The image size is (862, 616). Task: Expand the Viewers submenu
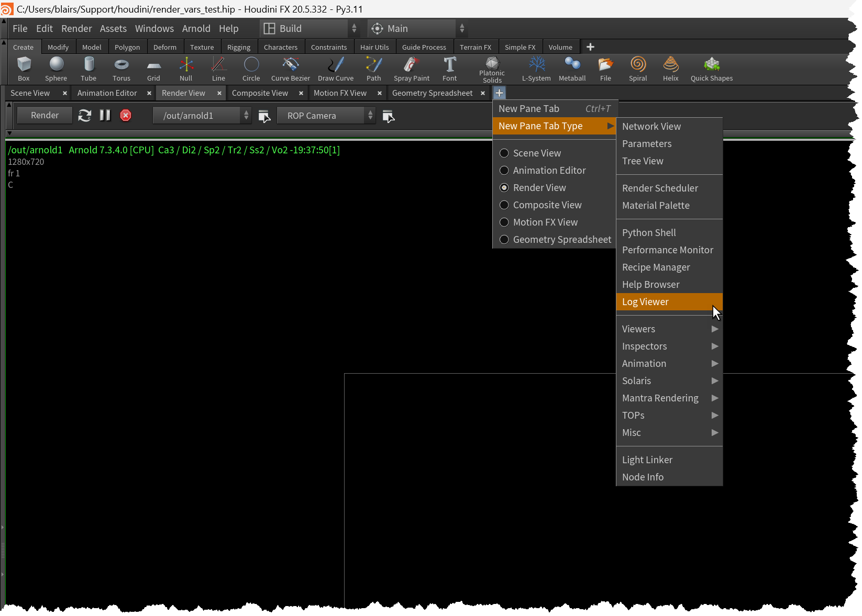669,329
